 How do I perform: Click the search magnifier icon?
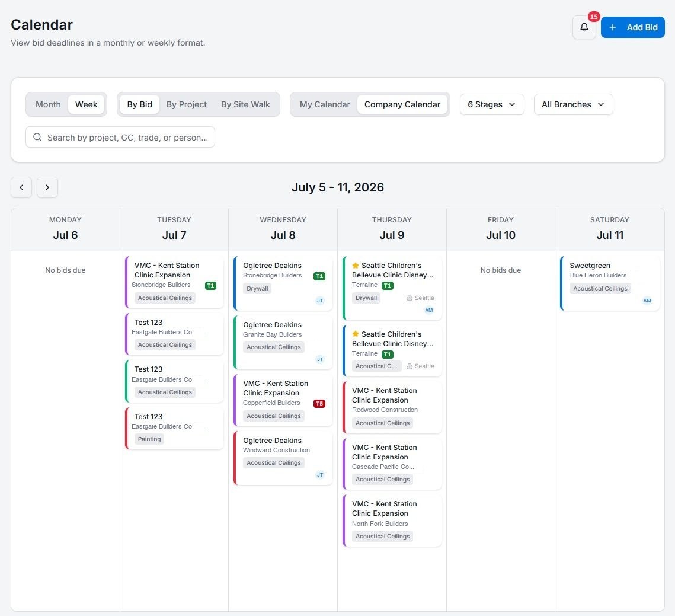37,137
